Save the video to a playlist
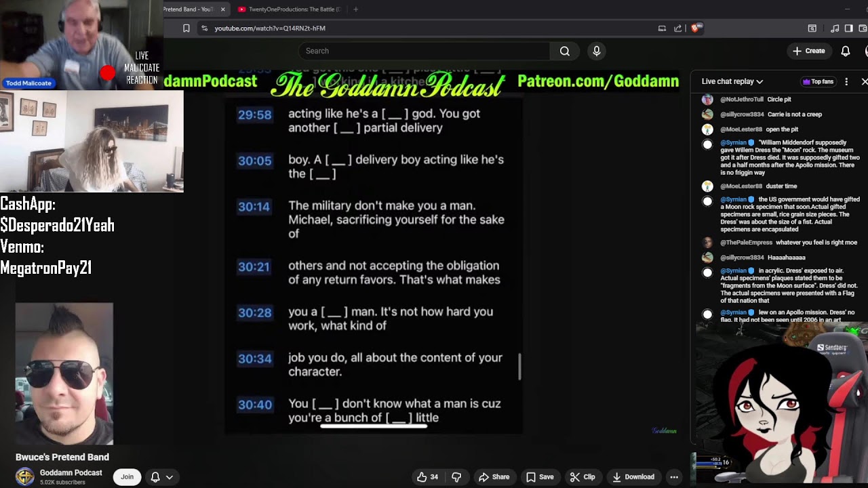This screenshot has height=488, width=868. pos(540,477)
